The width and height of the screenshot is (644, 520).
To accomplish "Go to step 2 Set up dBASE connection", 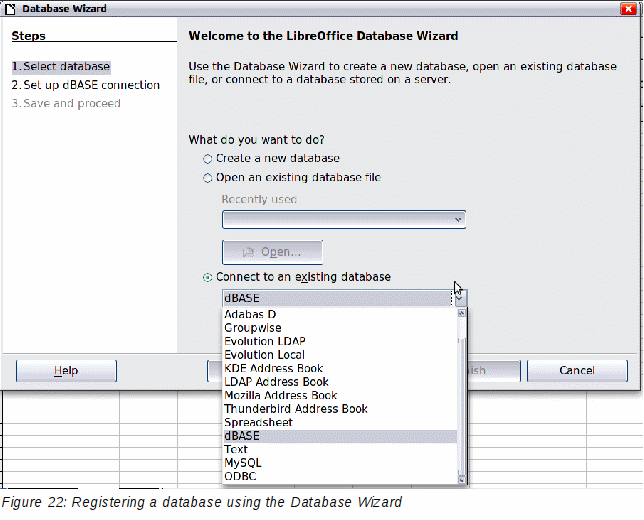I will [x=85, y=85].
